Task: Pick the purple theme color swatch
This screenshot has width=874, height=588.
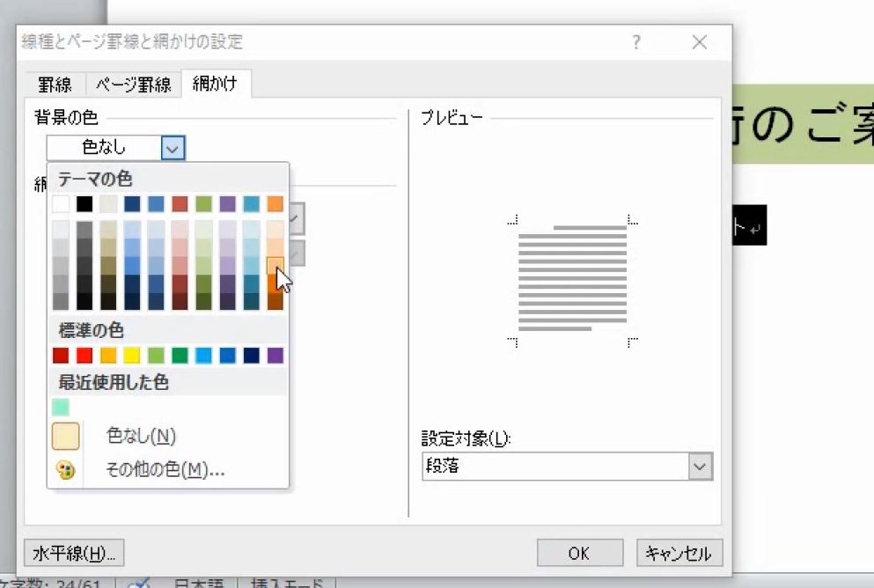Action: 227,204
